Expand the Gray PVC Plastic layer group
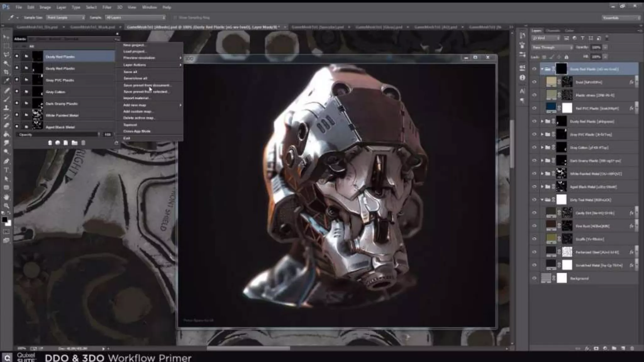This screenshot has height=362, width=644. (x=542, y=134)
